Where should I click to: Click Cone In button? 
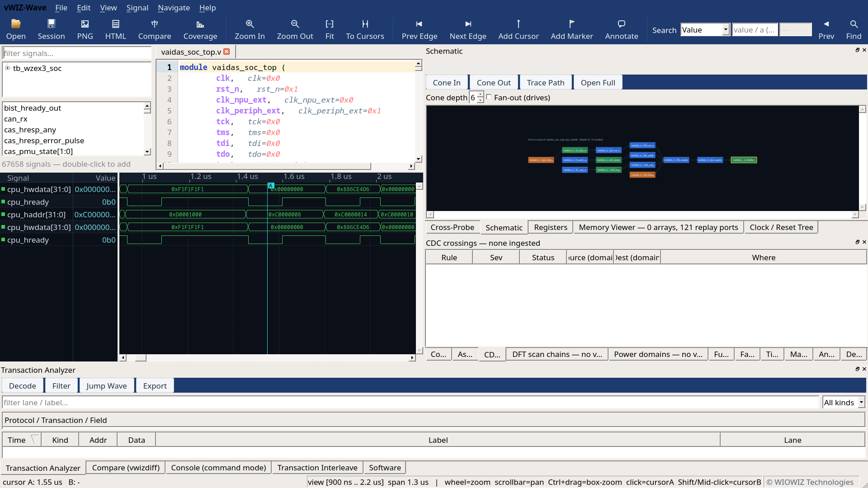(447, 82)
